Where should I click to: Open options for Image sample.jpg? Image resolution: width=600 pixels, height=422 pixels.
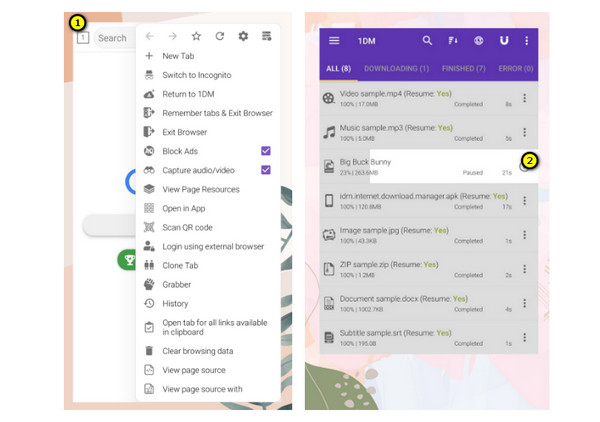click(525, 235)
